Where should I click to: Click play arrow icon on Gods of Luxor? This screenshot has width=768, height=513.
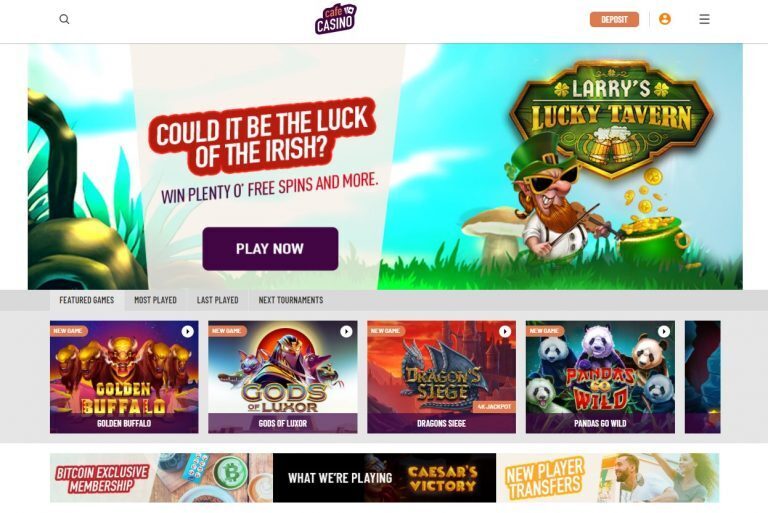coord(346,331)
